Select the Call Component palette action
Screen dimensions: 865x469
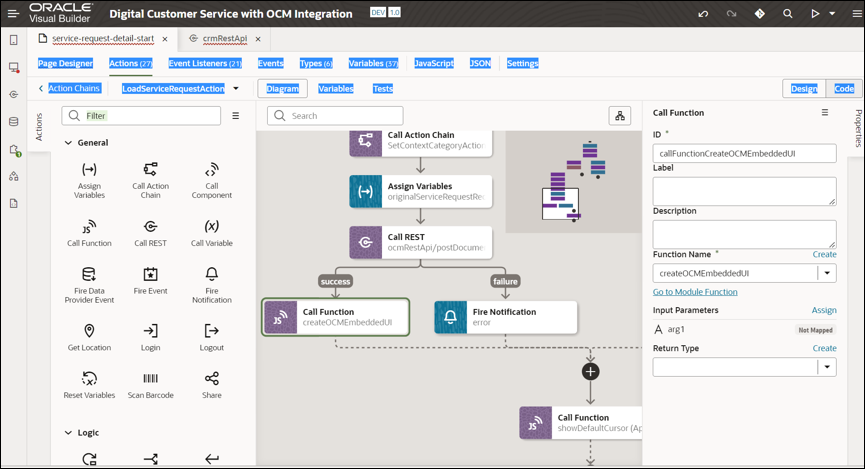[x=212, y=180]
